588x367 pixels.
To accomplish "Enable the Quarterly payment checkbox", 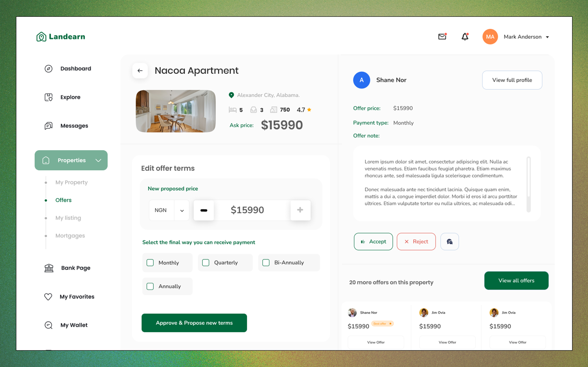I will coord(206,262).
